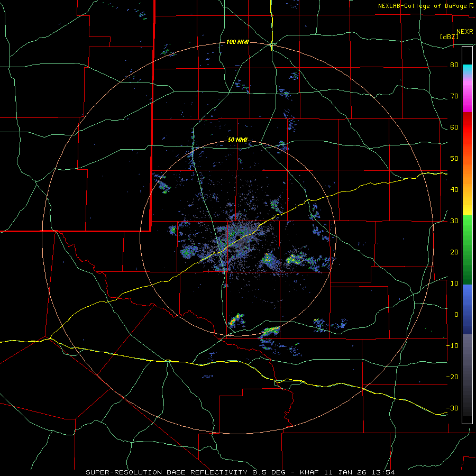The image size is (476, 476).
Task: Click the -30 value on the dBZ scale
Action: pyautogui.click(x=452, y=408)
